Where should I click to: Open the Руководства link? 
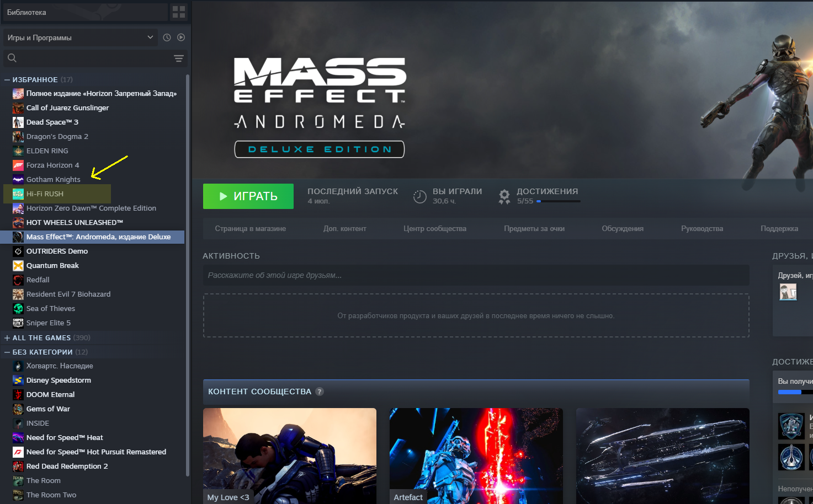tap(702, 229)
